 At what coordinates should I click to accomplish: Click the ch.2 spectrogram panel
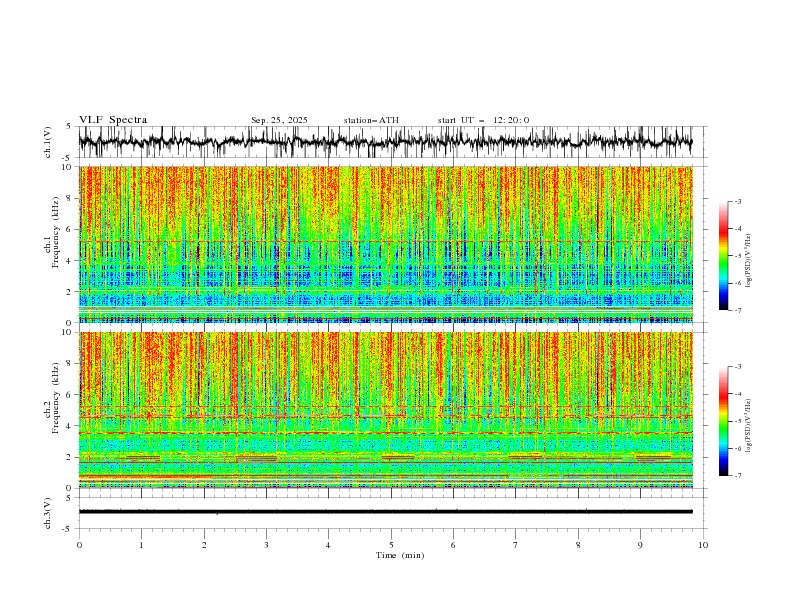[x=386, y=410]
